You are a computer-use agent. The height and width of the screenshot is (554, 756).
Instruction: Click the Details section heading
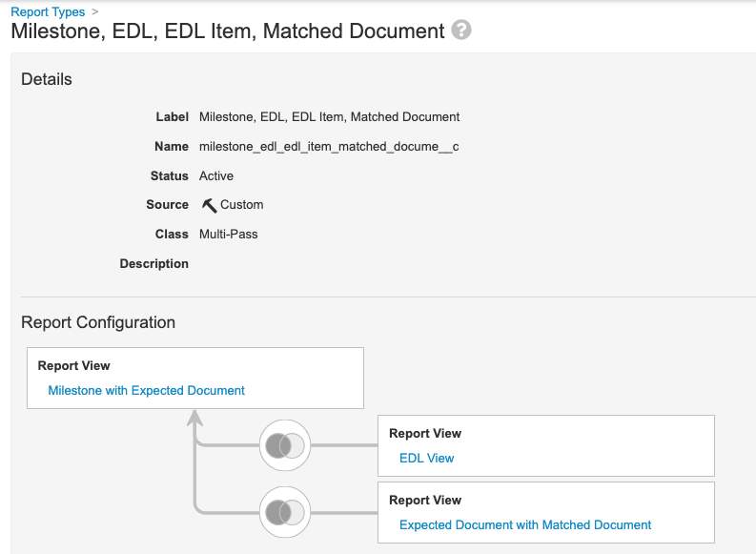click(47, 79)
